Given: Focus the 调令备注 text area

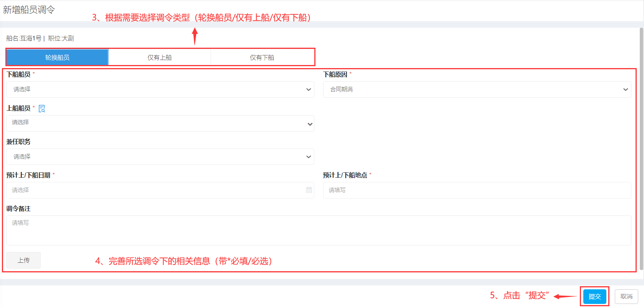Looking at the screenshot, I should pos(319,230).
